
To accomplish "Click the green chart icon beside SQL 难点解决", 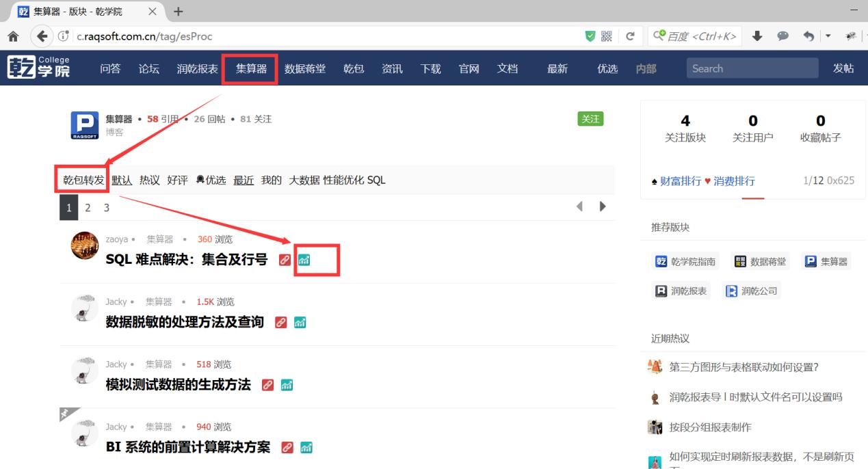I will [x=304, y=260].
